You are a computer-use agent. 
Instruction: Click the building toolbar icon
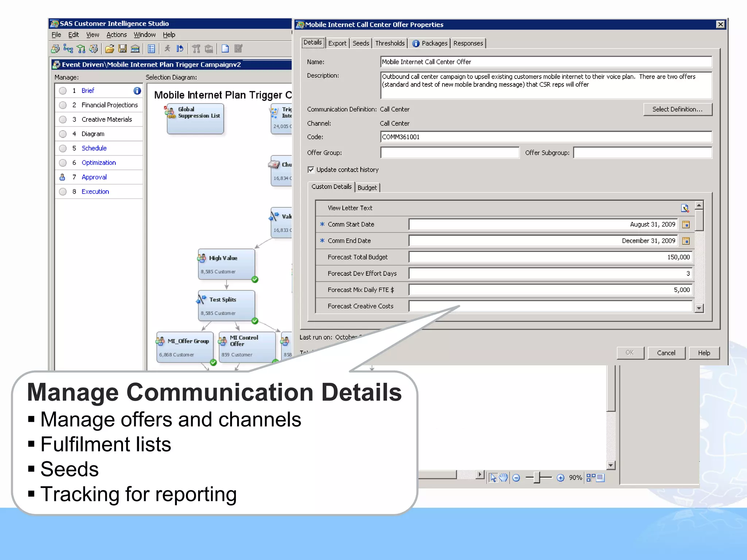(x=135, y=48)
